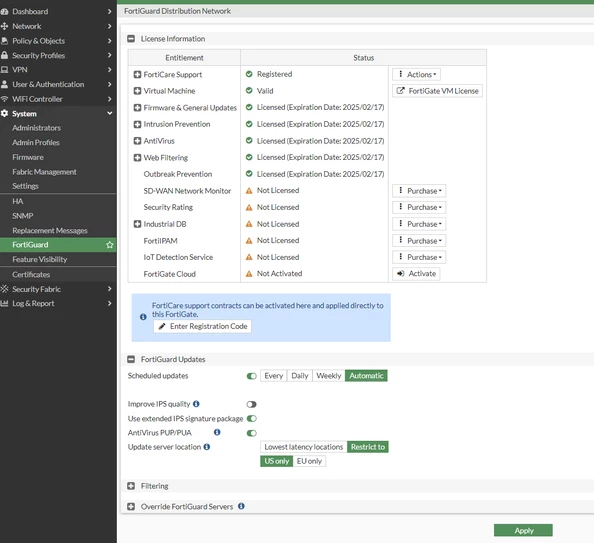This screenshot has width=594, height=543.
Task: Click the Policy & Objects icon in sidebar
Action: coord(4,41)
